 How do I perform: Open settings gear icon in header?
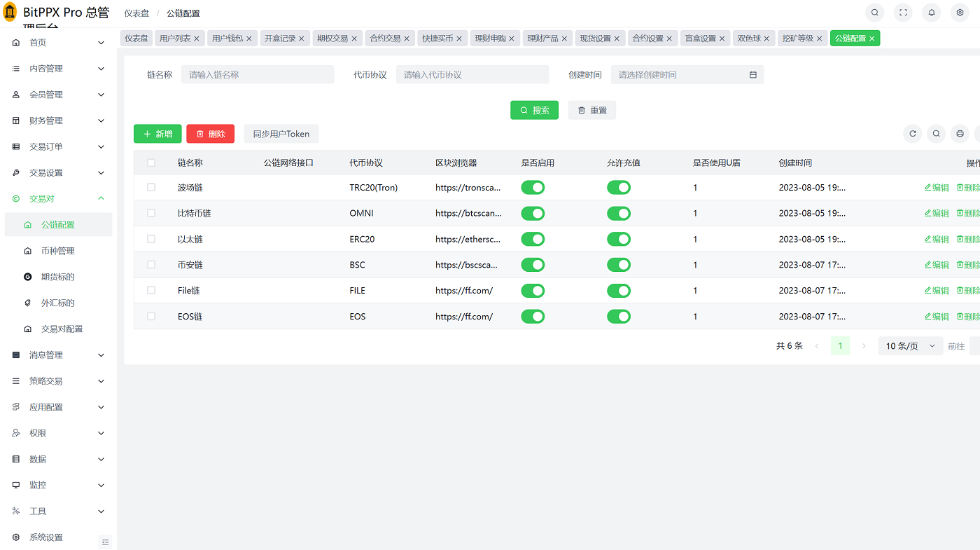point(960,13)
